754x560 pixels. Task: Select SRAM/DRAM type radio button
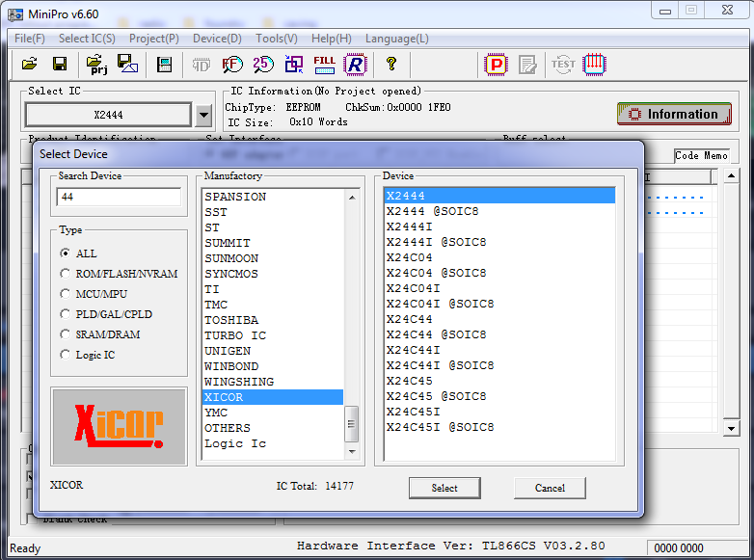(x=65, y=334)
